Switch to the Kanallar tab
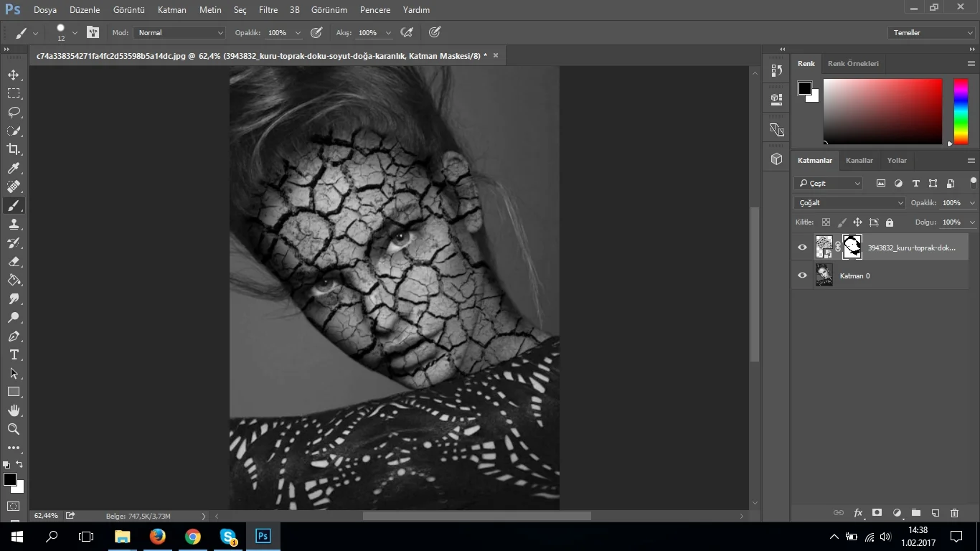This screenshot has width=980, height=551. click(859, 160)
